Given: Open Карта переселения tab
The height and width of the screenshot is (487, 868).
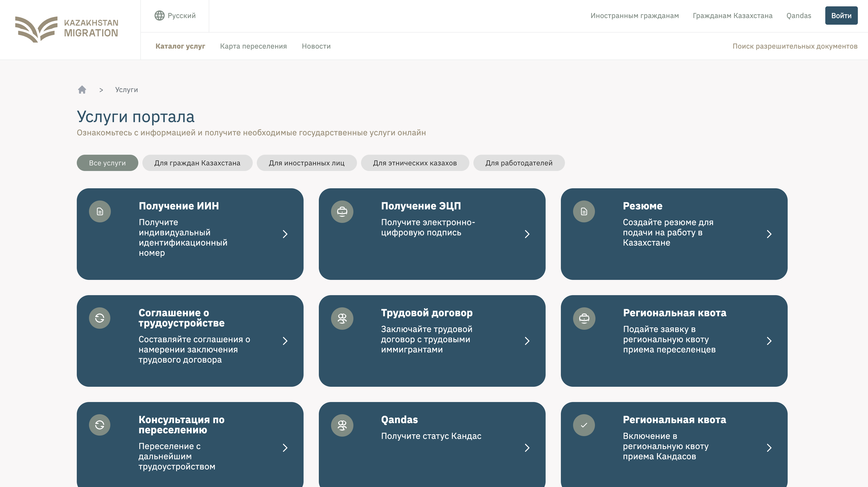Looking at the screenshot, I should click(x=253, y=46).
